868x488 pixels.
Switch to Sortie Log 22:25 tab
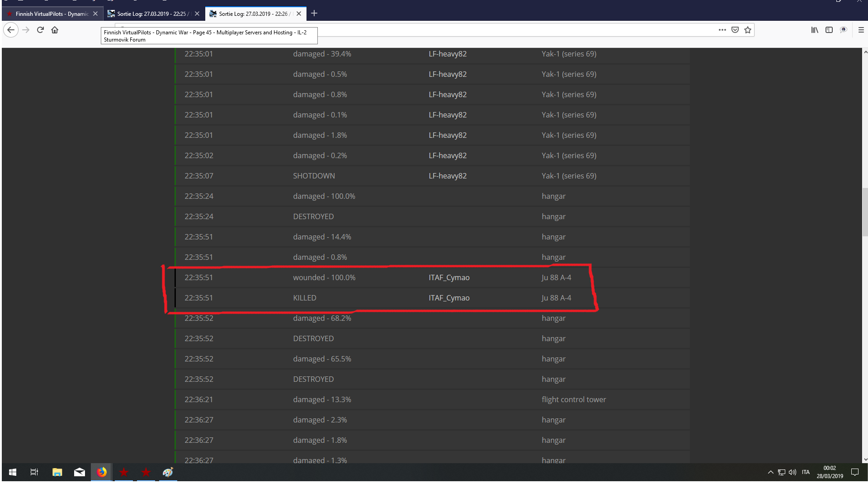click(154, 14)
